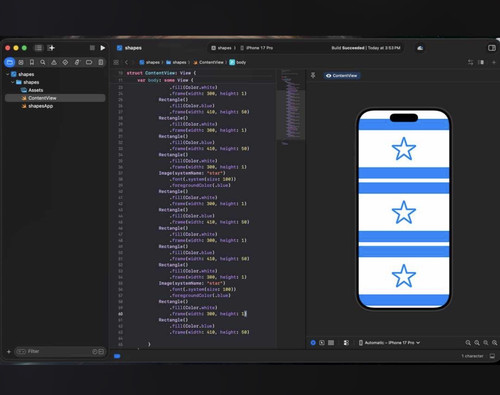500x395 pixels.
Task: Open the Debug navigator tab
Action: coord(77,62)
